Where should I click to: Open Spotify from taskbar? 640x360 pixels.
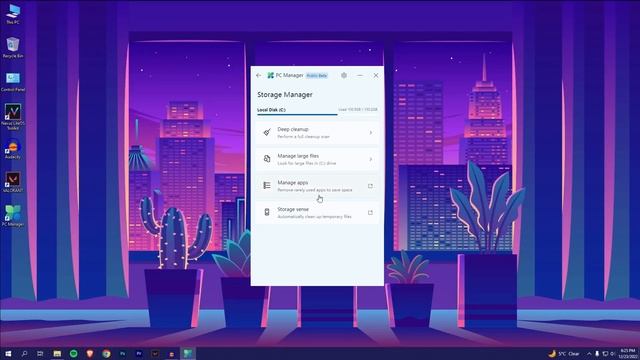pyautogui.click(x=73, y=353)
